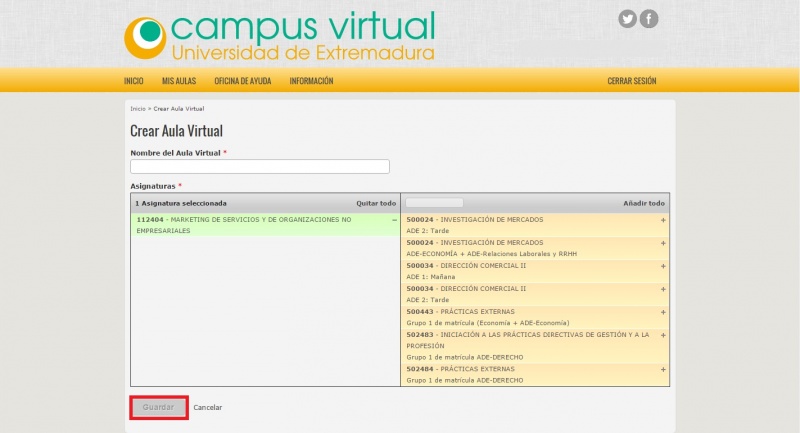Viewport: 800px width, 433px height.
Task: Add 502484 PRÁCTICAS EXTERNAS using plus icon
Action: (663, 370)
